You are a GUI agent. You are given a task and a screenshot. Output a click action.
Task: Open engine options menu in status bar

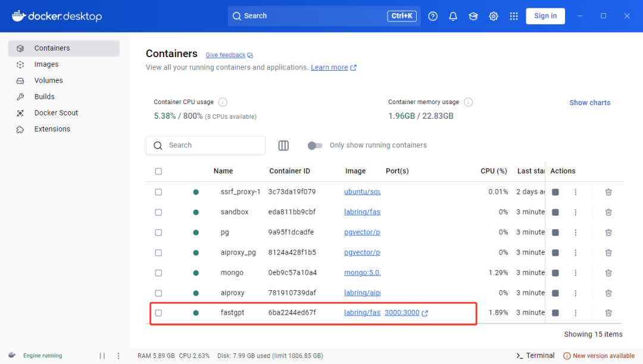point(118,356)
